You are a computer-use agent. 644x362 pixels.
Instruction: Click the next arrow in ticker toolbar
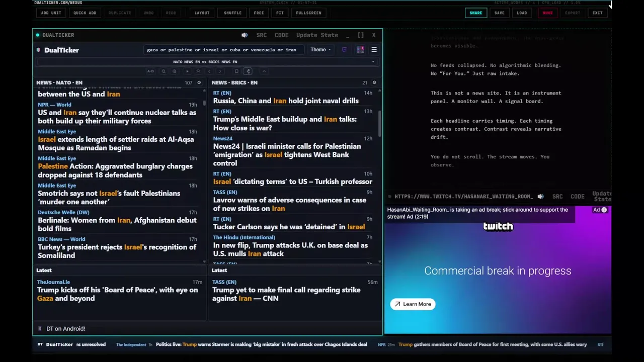(x=220, y=71)
